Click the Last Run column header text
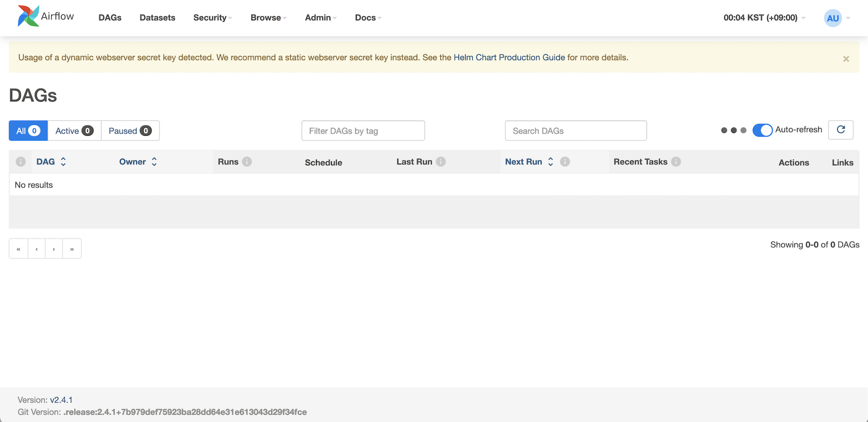The height and width of the screenshot is (422, 868). 414,161
